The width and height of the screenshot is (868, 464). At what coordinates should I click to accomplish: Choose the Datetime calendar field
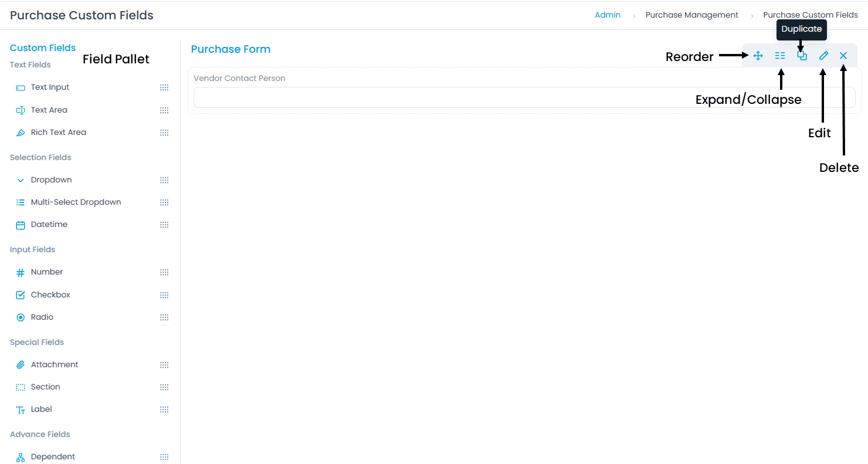pos(49,225)
